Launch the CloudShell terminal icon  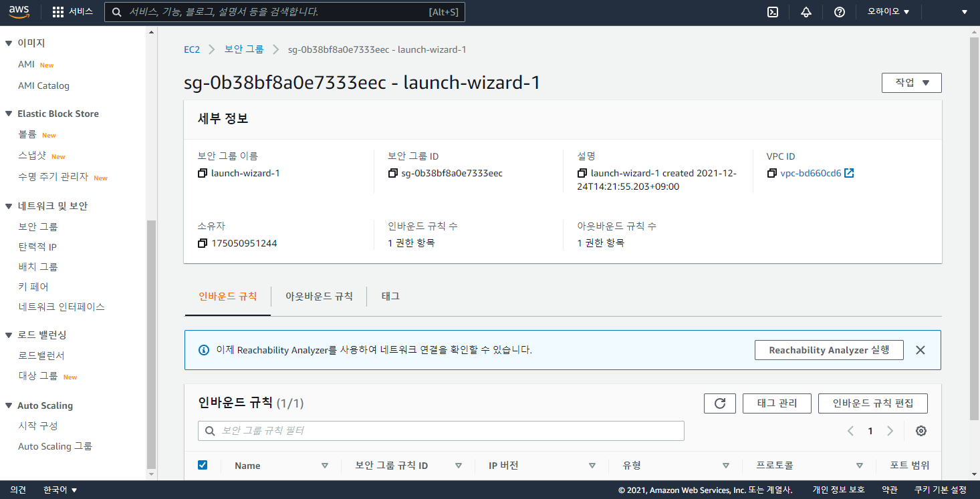[x=772, y=12]
